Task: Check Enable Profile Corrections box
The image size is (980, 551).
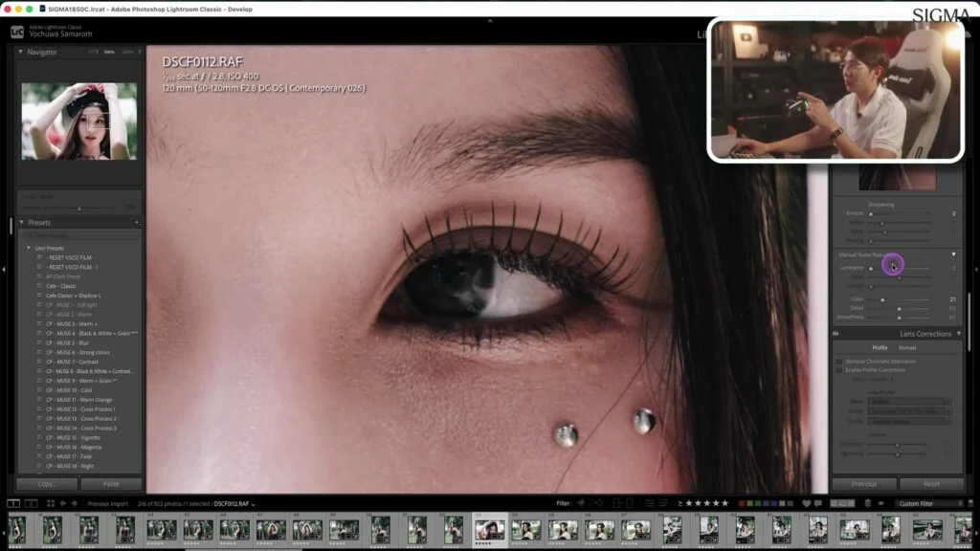Action: (x=839, y=370)
